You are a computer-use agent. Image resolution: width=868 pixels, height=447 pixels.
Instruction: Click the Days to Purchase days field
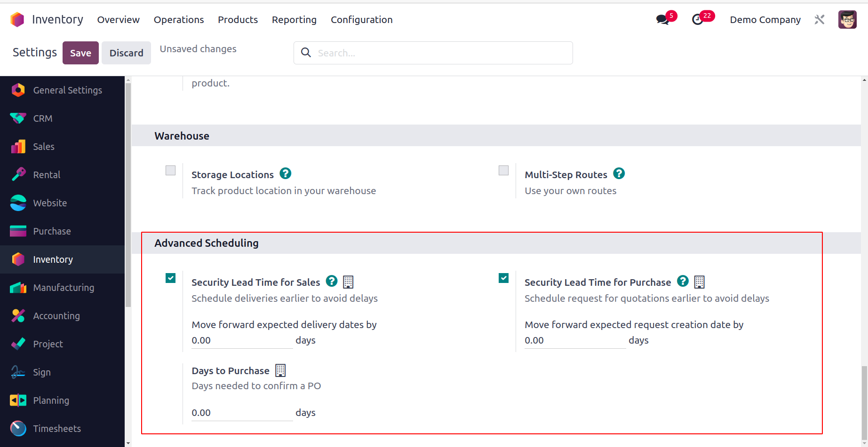(x=242, y=413)
